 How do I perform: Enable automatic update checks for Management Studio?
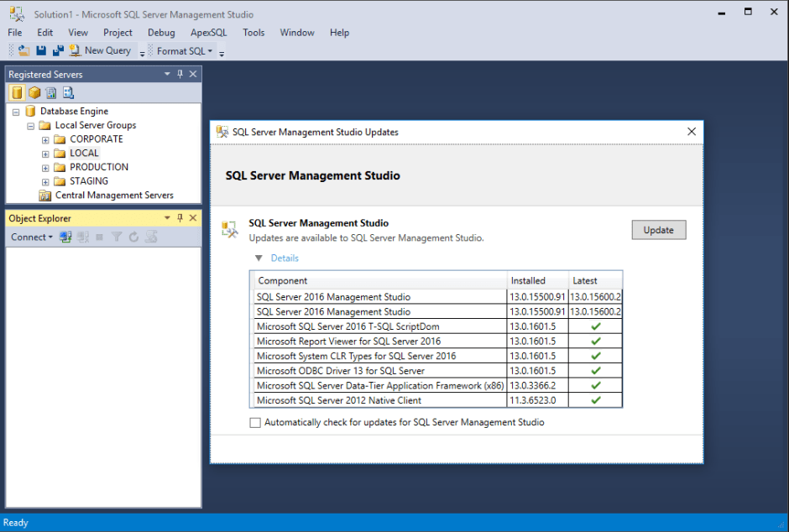click(255, 422)
